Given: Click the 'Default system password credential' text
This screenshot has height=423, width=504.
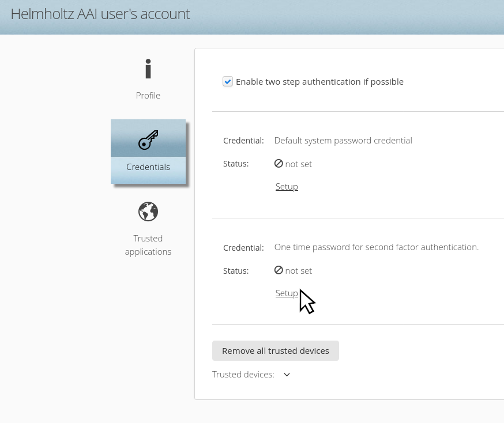Looking at the screenshot, I should click(x=343, y=140).
